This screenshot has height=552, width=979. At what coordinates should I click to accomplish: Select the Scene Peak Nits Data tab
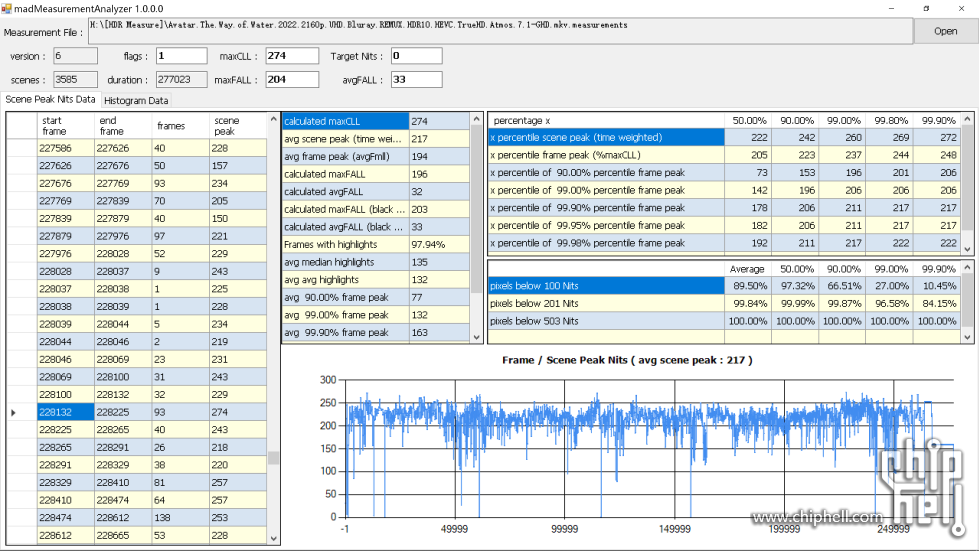point(50,100)
